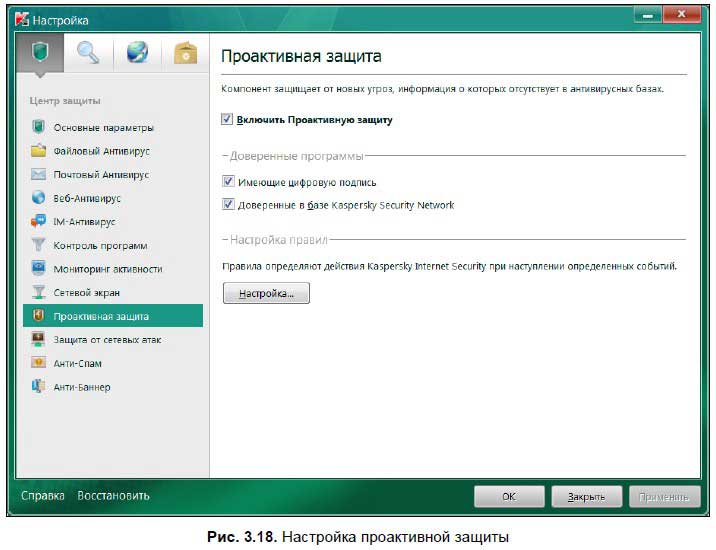Click the Восстановить link
The image size is (716, 550).
tap(113, 496)
